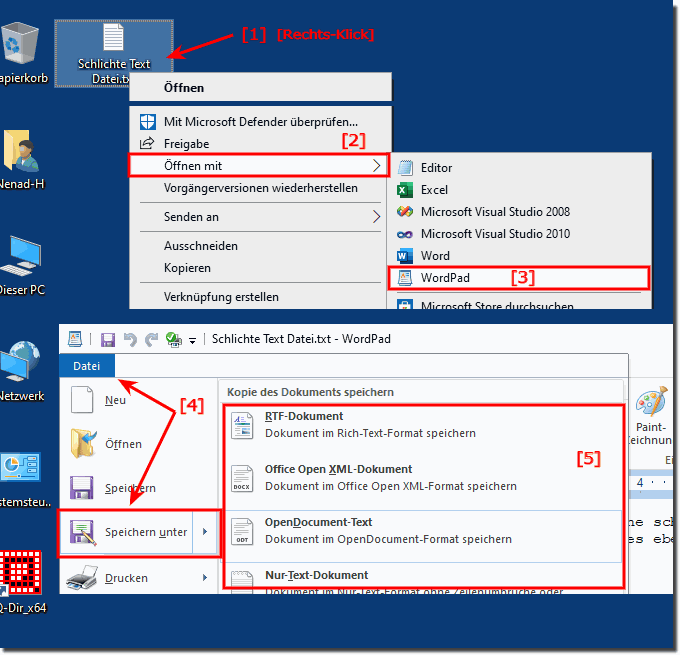Click the WordPad window title text

point(301,339)
